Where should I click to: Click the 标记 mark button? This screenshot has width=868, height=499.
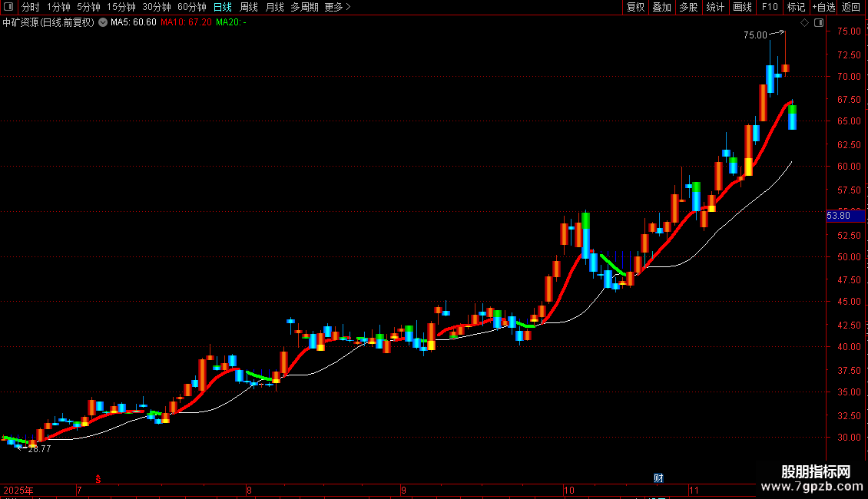(x=796, y=7)
